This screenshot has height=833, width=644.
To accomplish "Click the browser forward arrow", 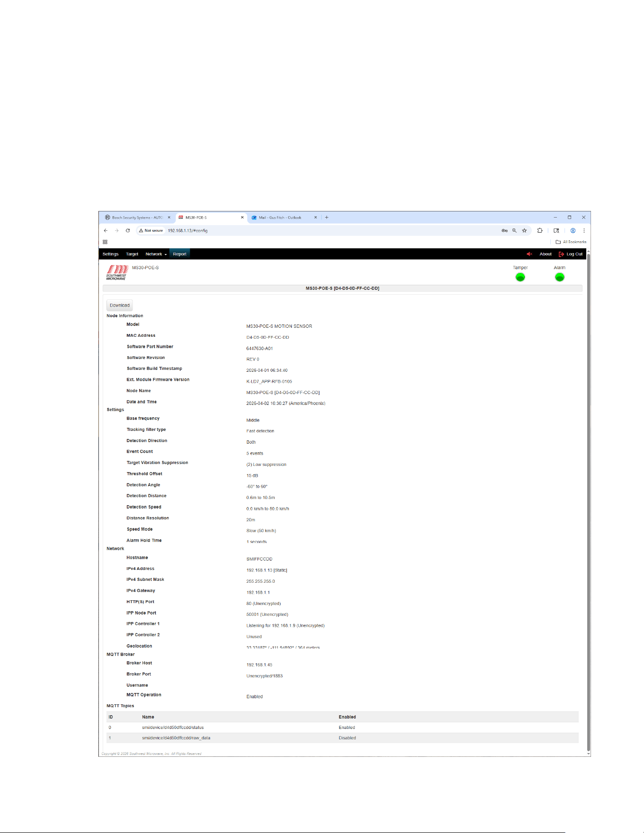I will [116, 230].
